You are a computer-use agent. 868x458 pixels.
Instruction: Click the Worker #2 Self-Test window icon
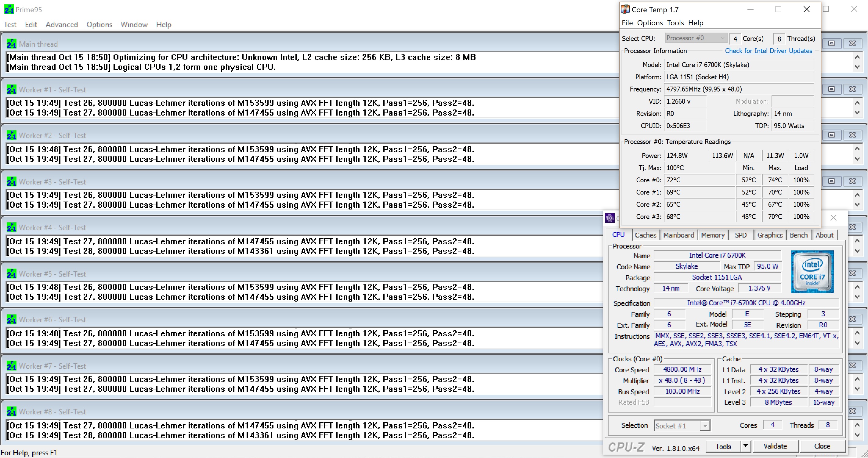point(12,135)
